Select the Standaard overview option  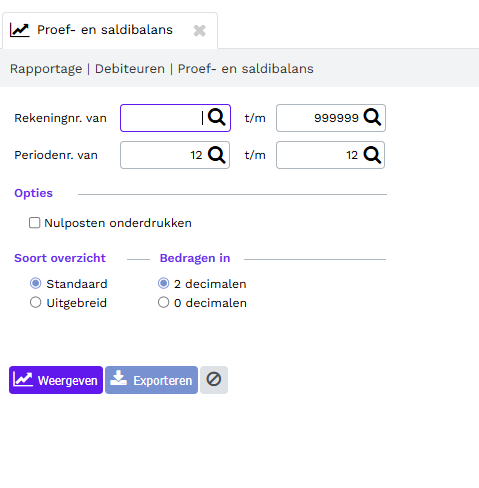(36, 283)
